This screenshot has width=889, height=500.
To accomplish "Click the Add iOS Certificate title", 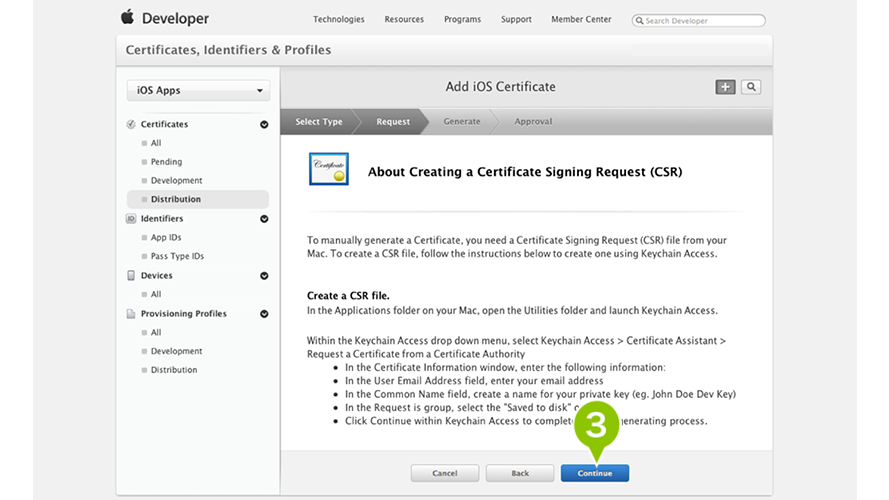I will [500, 87].
